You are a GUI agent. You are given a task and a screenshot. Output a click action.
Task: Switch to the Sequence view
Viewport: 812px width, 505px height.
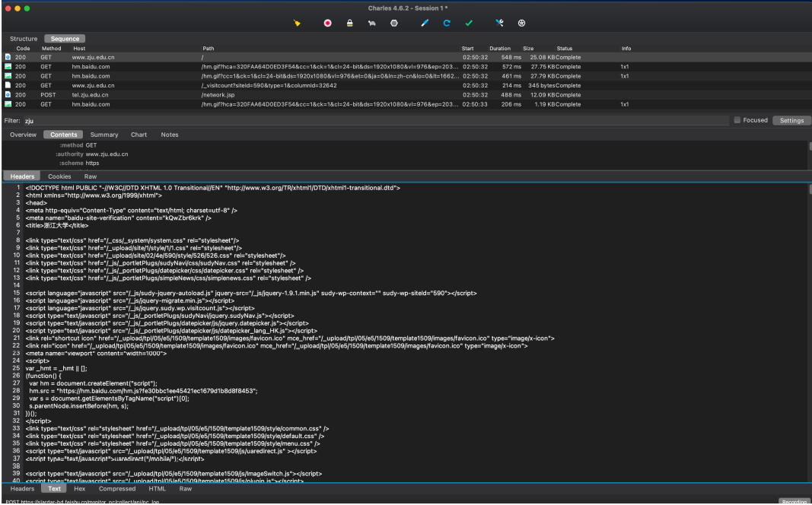point(65,39)
